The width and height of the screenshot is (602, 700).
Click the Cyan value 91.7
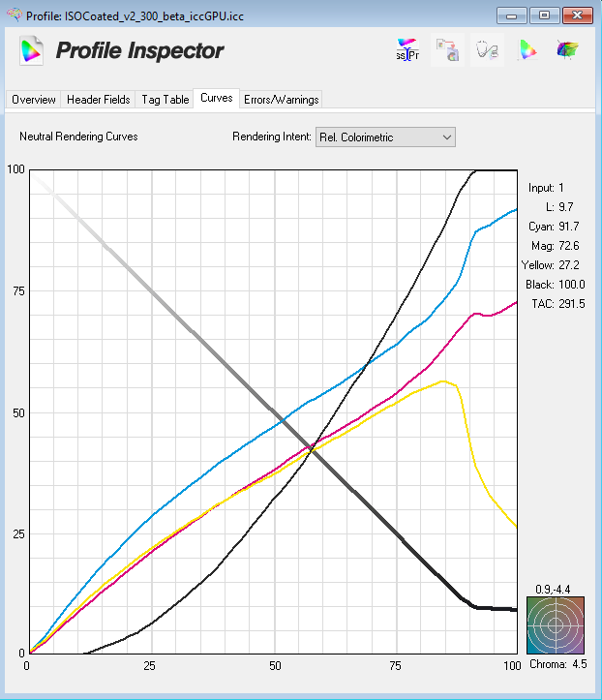[568, 227]
